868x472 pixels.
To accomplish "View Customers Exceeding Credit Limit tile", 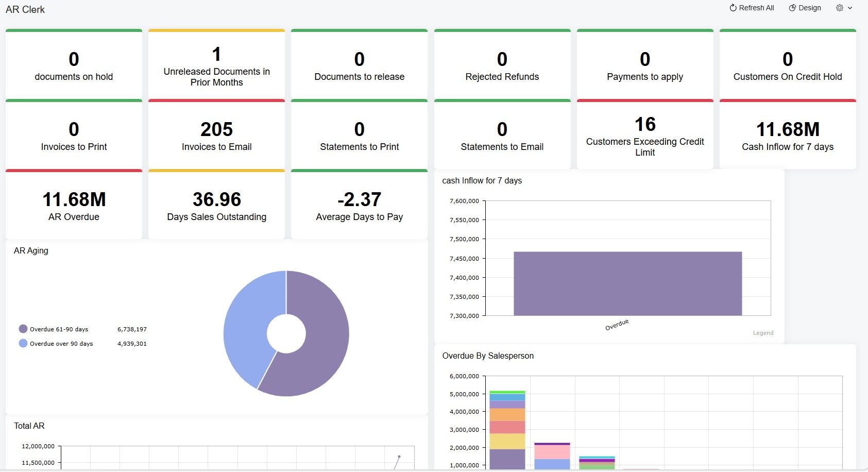I will [x=645, y=134].
